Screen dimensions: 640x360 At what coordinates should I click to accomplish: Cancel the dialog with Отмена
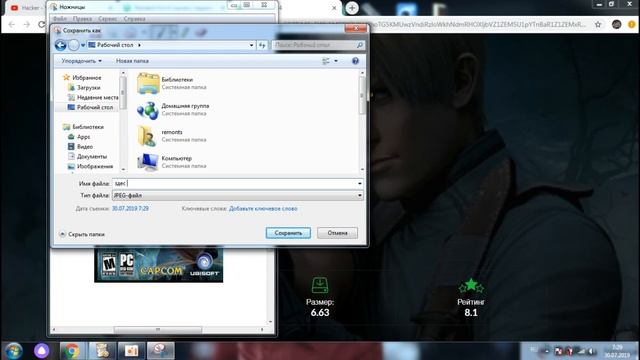tap(337, 233)
